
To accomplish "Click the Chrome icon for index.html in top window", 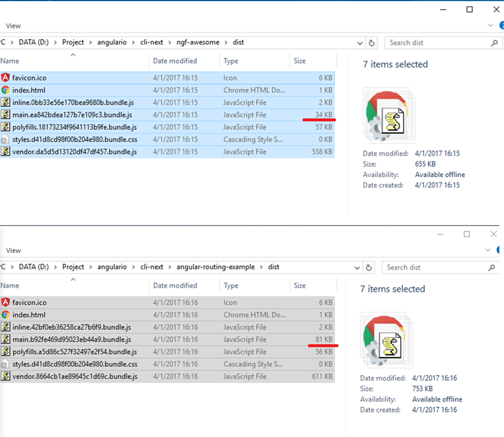I will [6, 90].
